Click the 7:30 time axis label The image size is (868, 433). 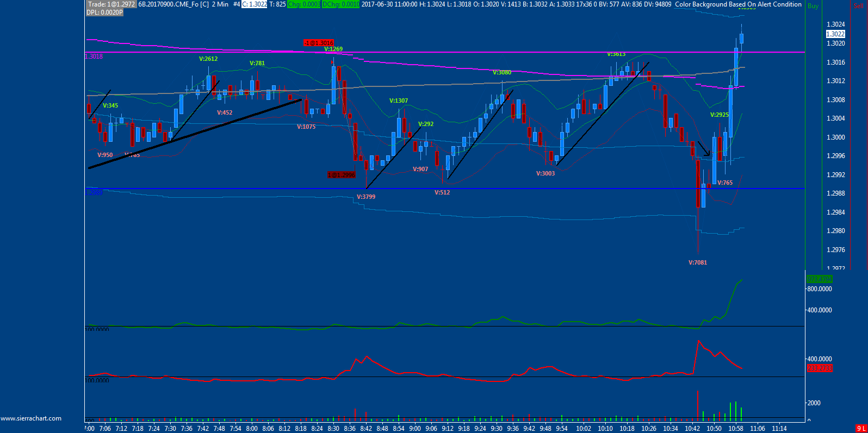click(x=170, y=429)
